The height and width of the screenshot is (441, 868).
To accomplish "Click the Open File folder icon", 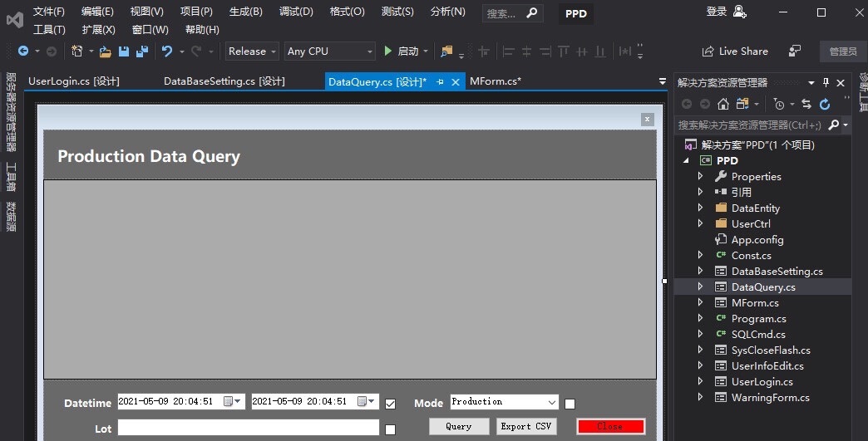I will coord(106,52).
